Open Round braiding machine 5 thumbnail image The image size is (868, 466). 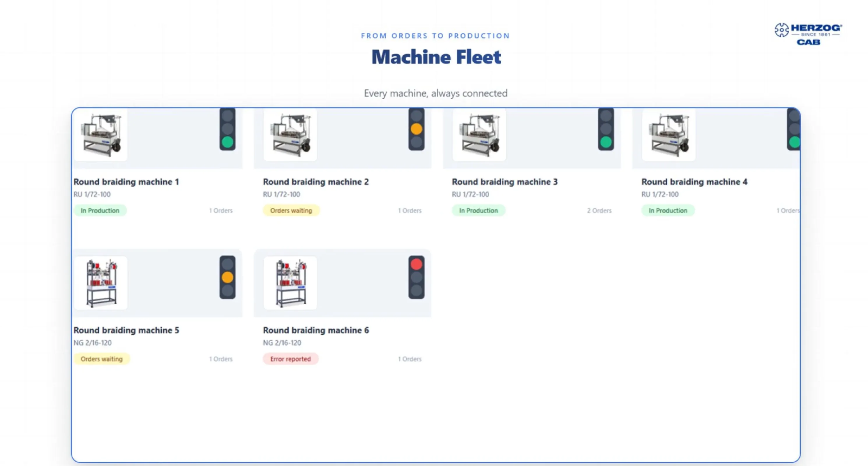[101, 283]
